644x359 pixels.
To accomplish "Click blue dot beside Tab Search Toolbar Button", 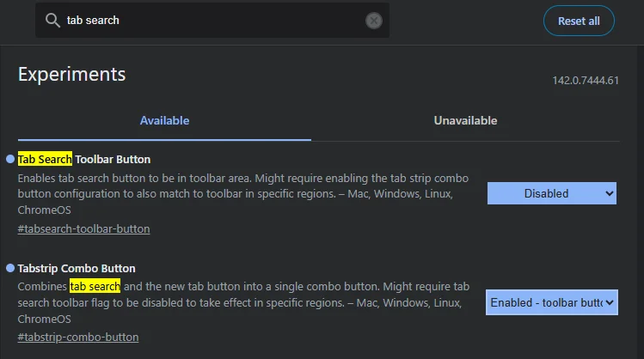I will coord(10,159).
